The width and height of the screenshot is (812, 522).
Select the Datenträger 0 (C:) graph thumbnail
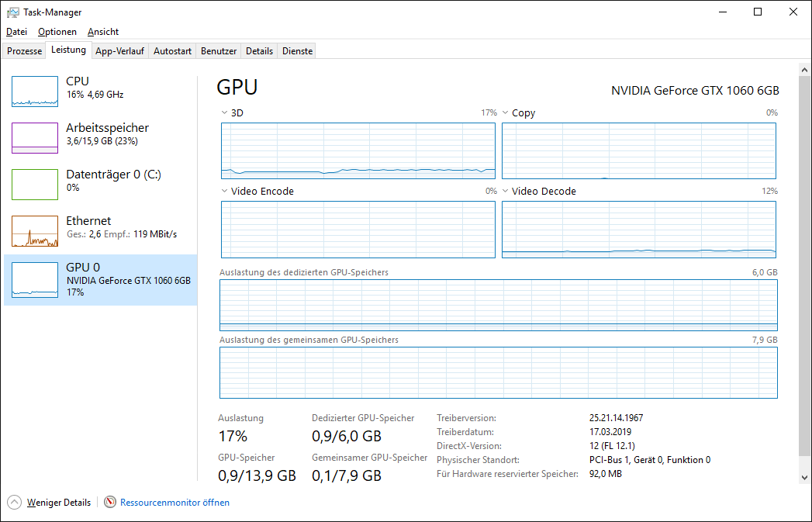tap(35, 185)
